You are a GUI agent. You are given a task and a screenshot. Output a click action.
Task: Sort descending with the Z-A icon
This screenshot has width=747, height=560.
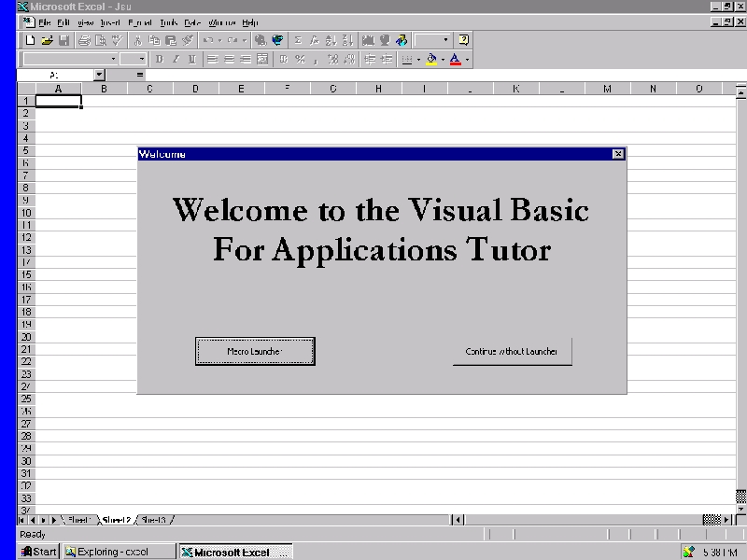347,40
